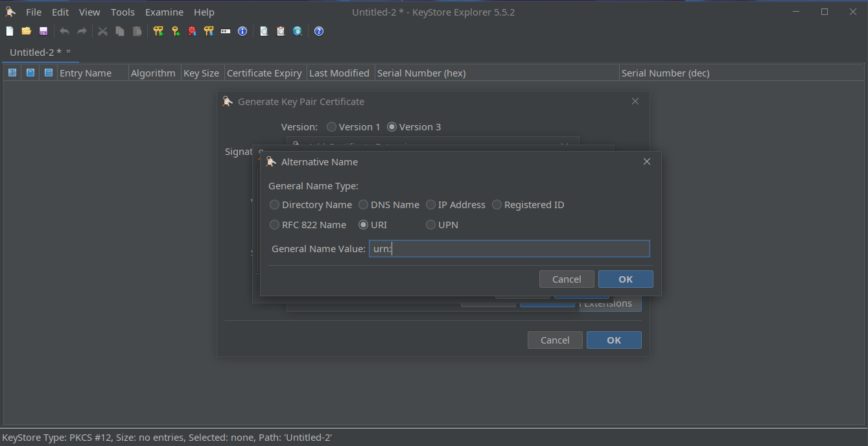Screen dimensions: 868x446
Task: Select the RFC 822 Name option
Action: pos(275,225)
